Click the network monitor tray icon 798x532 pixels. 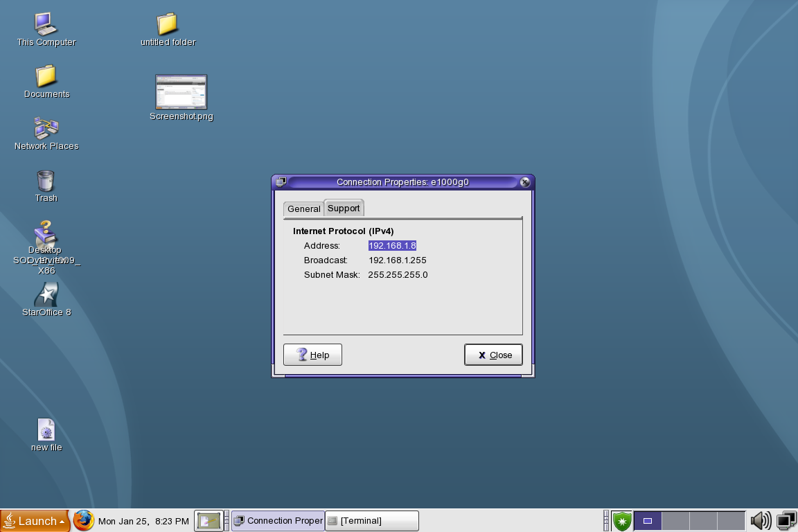(x=786, y=520)
